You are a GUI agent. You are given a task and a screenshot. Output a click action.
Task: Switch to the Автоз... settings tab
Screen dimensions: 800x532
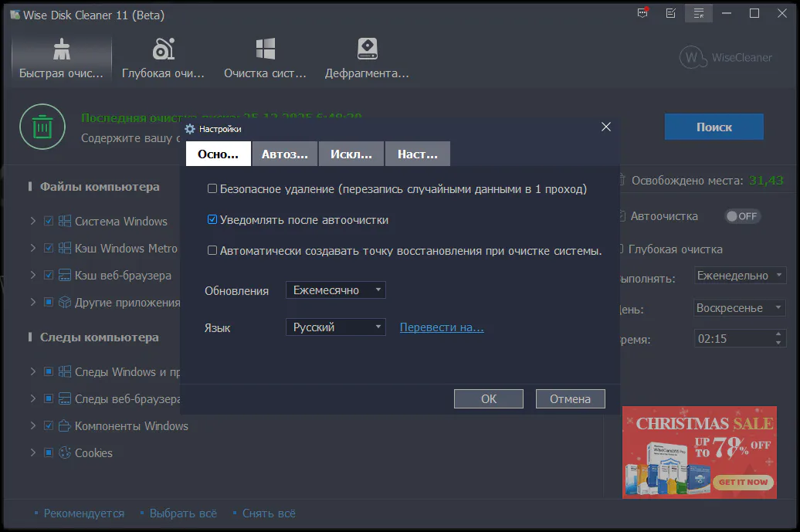(x=284, y=154)
